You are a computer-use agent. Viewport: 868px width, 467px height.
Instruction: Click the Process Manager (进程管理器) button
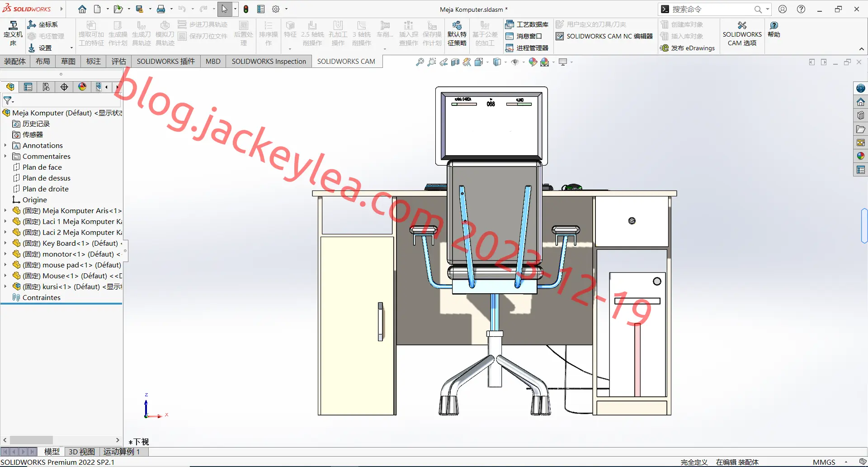pyautogui.click(x=527, y=48)
